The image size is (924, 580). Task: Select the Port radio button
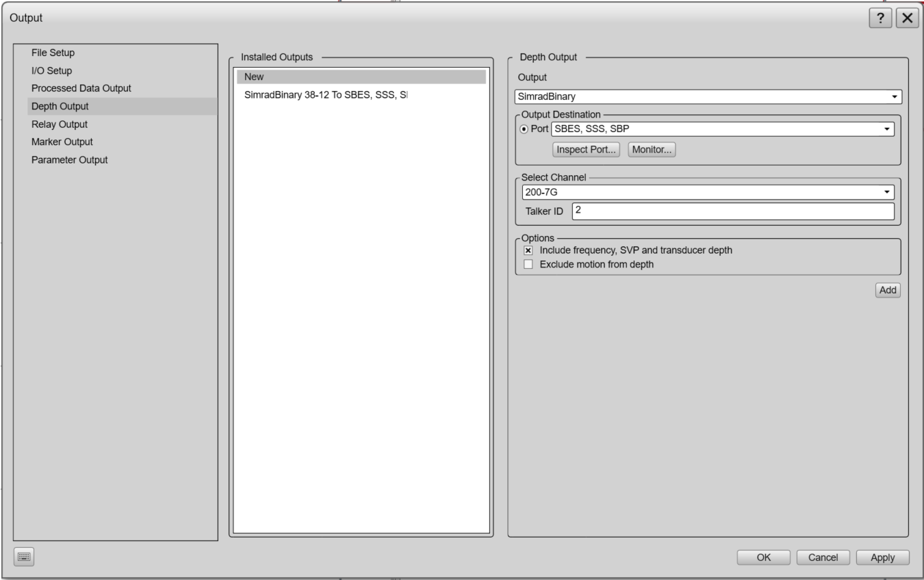[x=524, y=129]
